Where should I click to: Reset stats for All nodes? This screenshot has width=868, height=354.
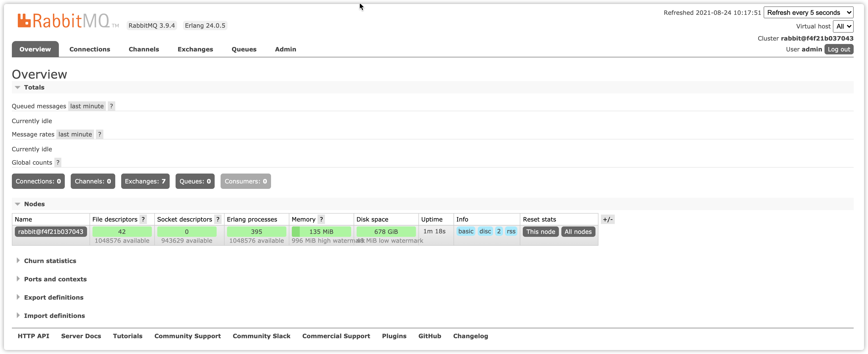tap(578, 232)
